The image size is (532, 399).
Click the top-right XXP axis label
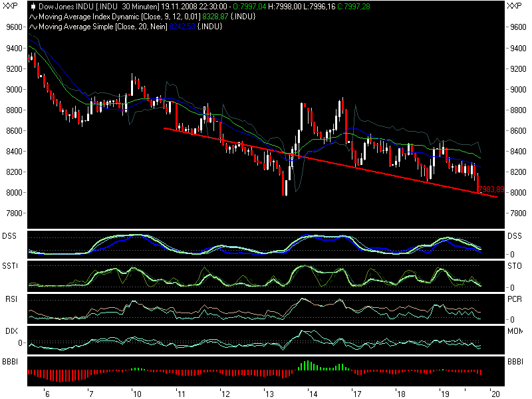(514, 6)
